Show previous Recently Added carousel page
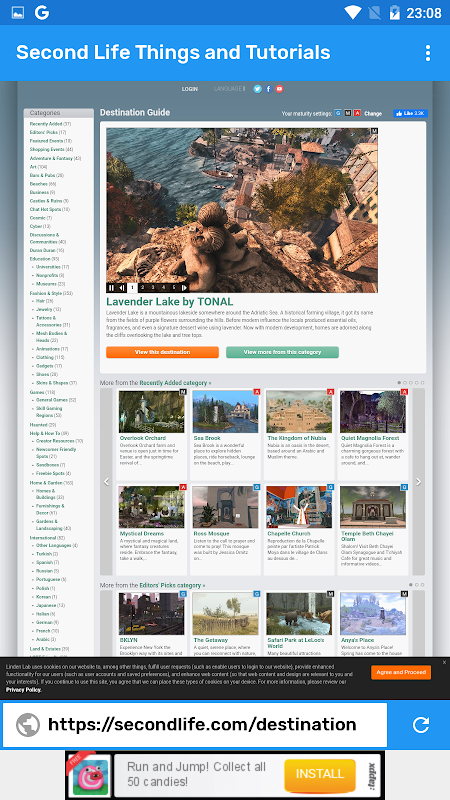 point(106,482)
